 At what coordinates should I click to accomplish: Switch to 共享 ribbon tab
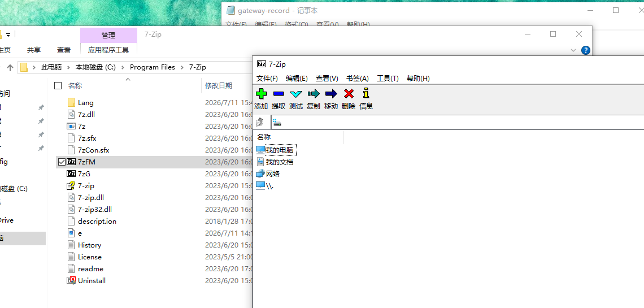[34, 50]
